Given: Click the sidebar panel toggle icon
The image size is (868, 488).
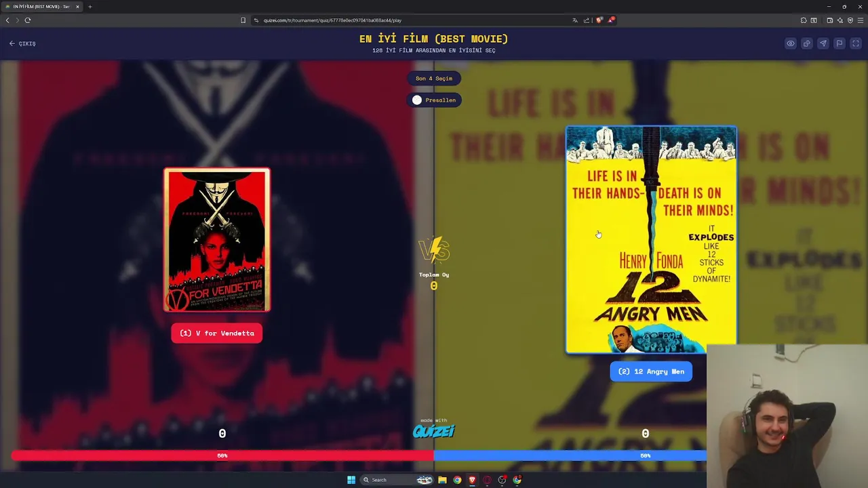Looking at the screenshot, I should point(814,20).
